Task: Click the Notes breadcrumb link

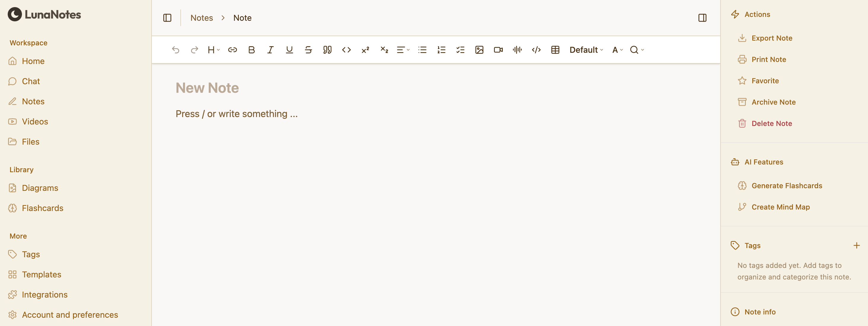Action: [x=201, y=18]
